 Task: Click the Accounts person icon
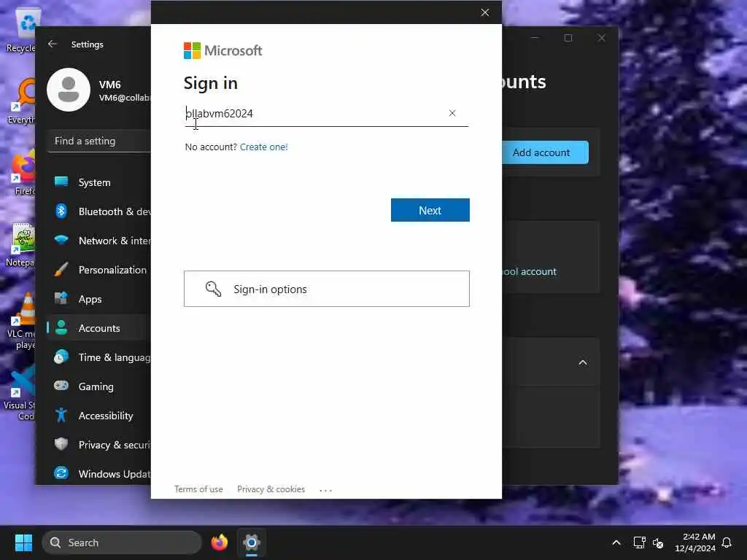point(61,327)
